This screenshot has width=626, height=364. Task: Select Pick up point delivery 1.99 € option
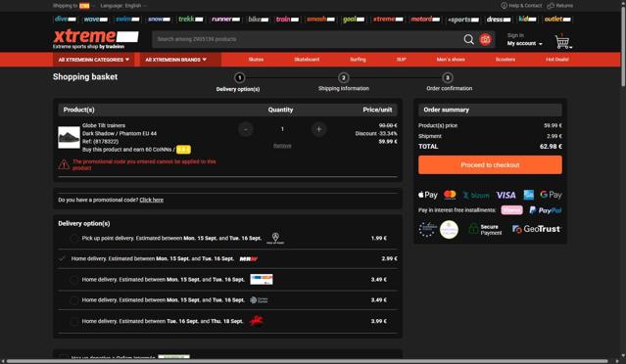pos(73,239)
